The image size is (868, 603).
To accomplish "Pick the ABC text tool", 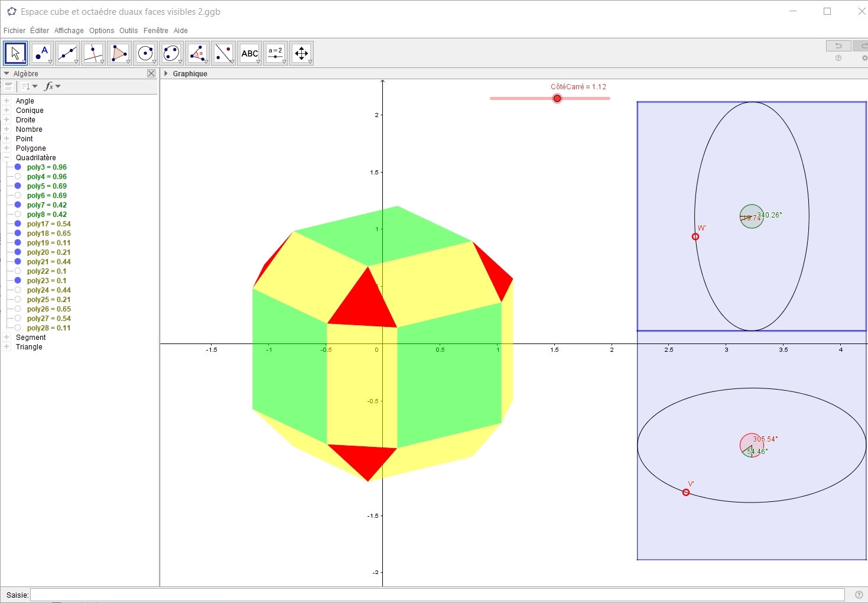I will coord(249,53).
